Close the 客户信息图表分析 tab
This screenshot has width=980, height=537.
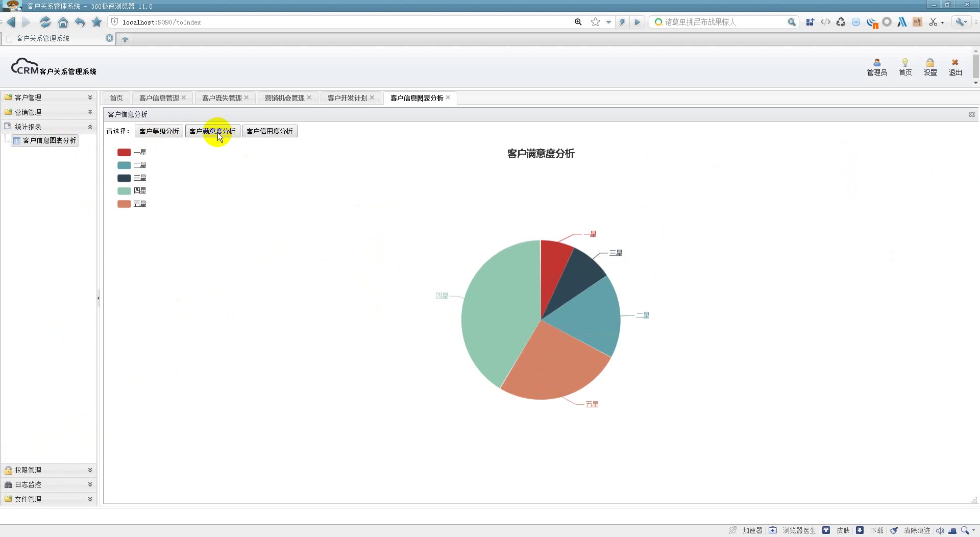click(448, 97)
